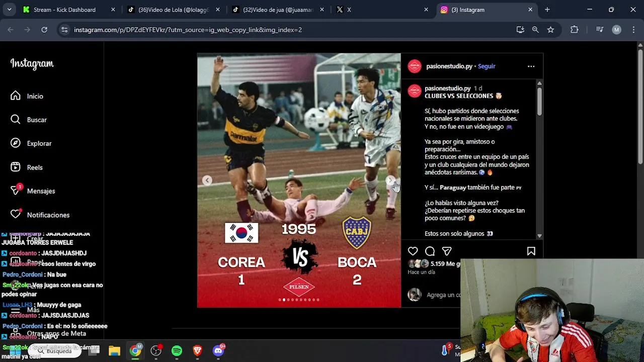644x362 pixels.
Task: Click your avatar beside comment field
Action: tap(415, 295)
